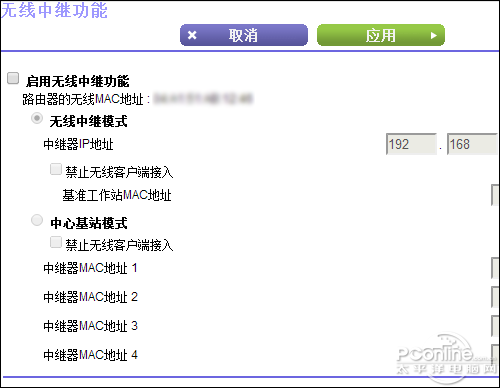Click the 中心基站模式 label text

click(89, 223)
